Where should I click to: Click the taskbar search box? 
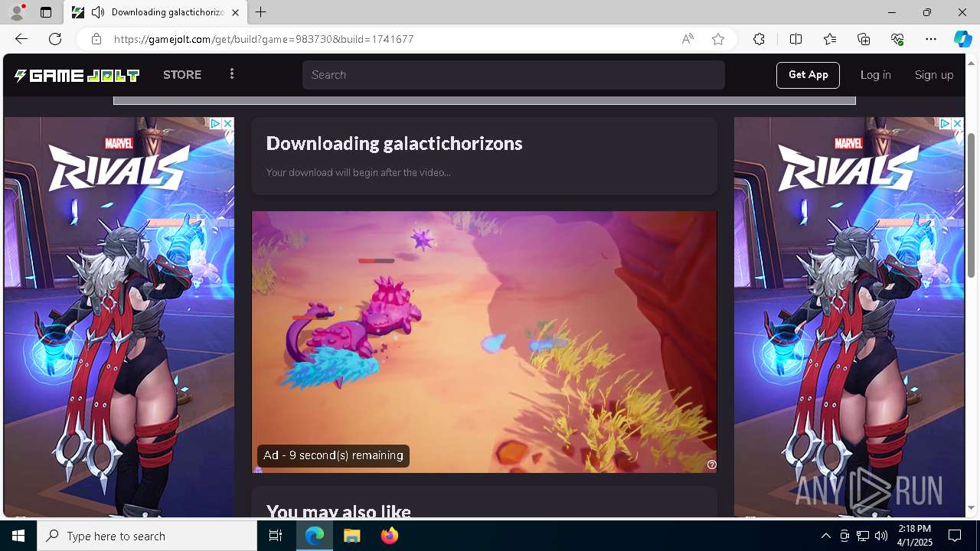pos(147,536)
